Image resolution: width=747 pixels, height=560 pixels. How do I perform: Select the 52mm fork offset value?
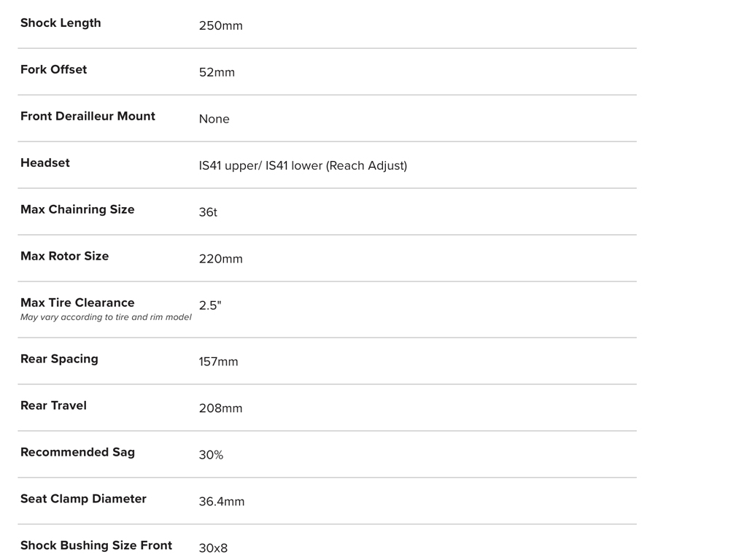click(x=217, y=73)
